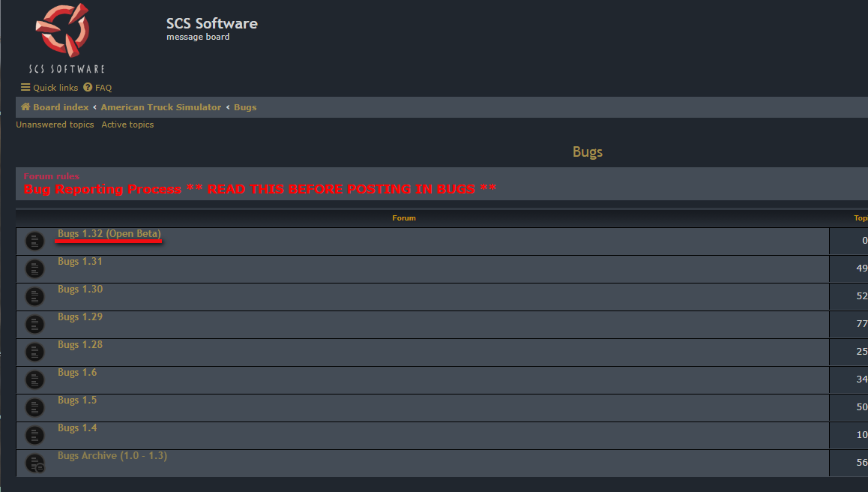Image resolution: width=868 pixels, height=492 pixels.
Task: Click the SCS Software logo
Action: tap(67, 39)
